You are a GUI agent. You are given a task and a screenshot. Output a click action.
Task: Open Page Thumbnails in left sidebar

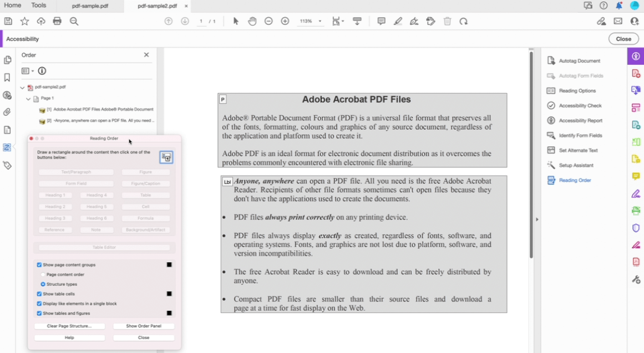tap(7, 60)
